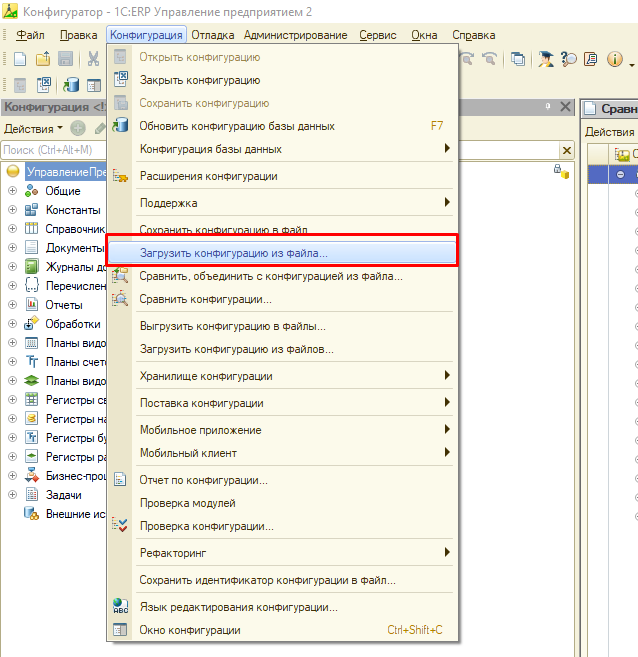The width and height of the screenshot is (638, 657).
Task: Choose Окно конфигурации
Action: click(x=282, y=630)
